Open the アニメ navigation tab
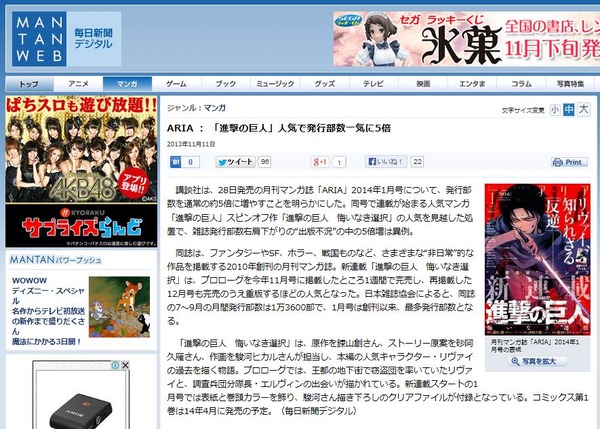600x429 pixels. click(78, 84)
